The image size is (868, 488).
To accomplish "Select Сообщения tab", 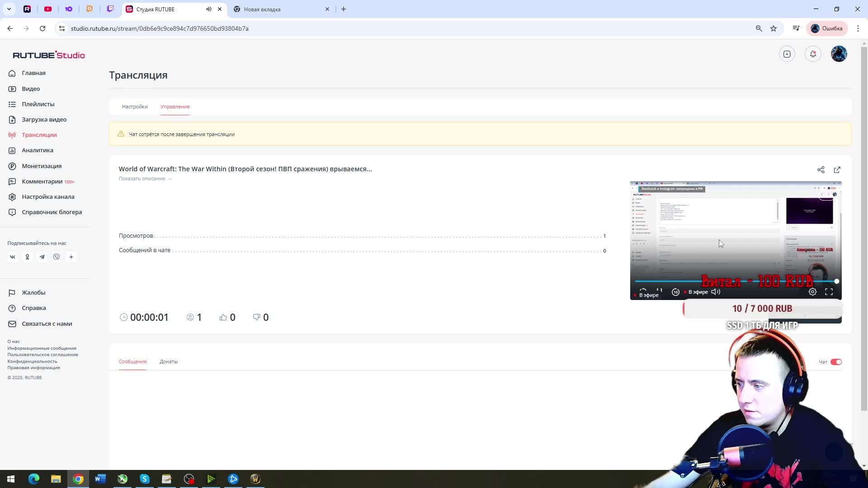I will coord(132,361).
